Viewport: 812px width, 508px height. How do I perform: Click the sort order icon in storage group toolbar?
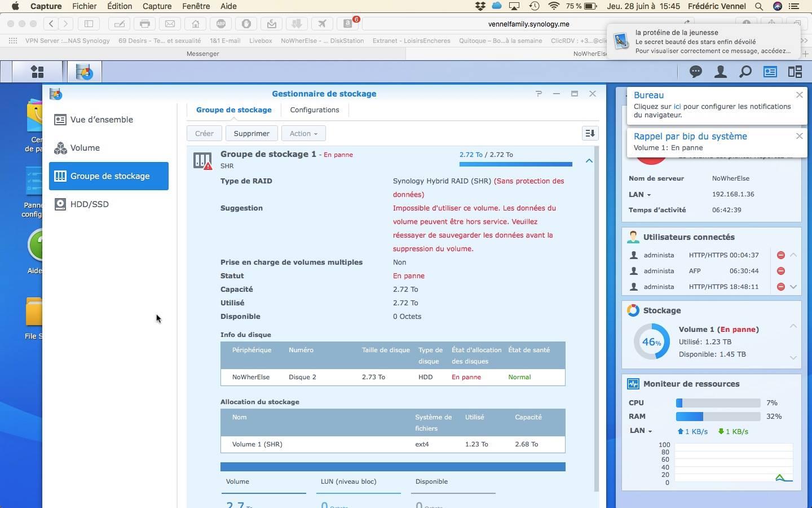click(590, 133)
